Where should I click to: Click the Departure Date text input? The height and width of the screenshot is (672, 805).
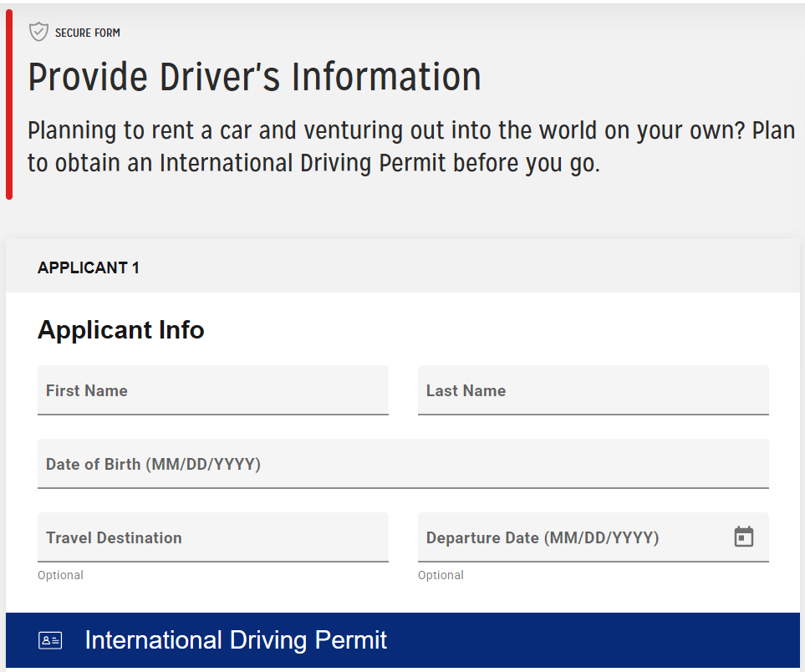568,537
